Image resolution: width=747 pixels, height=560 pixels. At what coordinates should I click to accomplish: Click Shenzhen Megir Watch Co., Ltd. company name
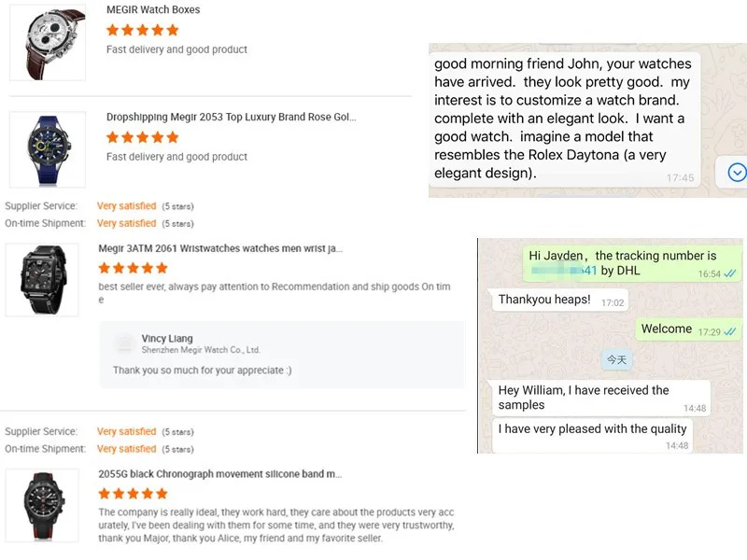[201, 350]
